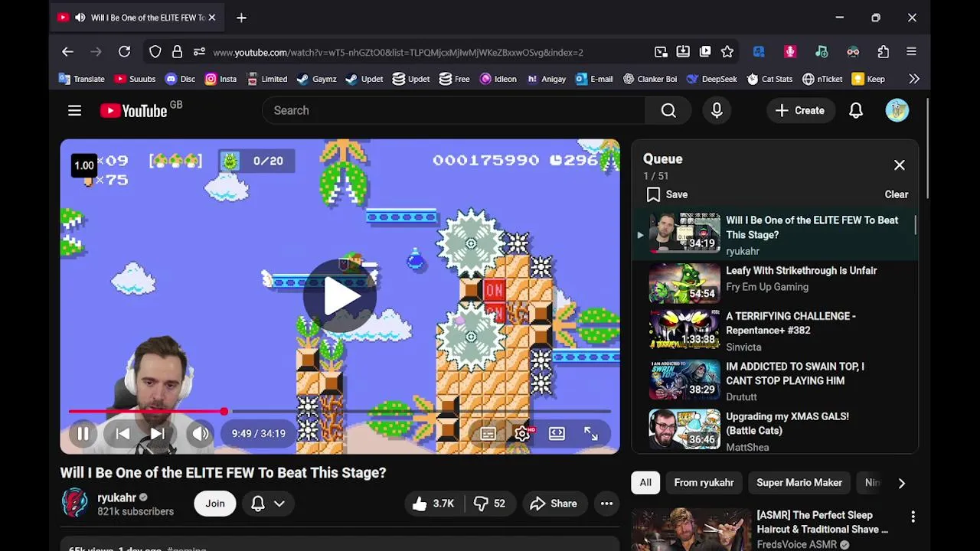Like the video with thumbs up
980x551 pixels.
pyautogui.click(x=433, y=504)
